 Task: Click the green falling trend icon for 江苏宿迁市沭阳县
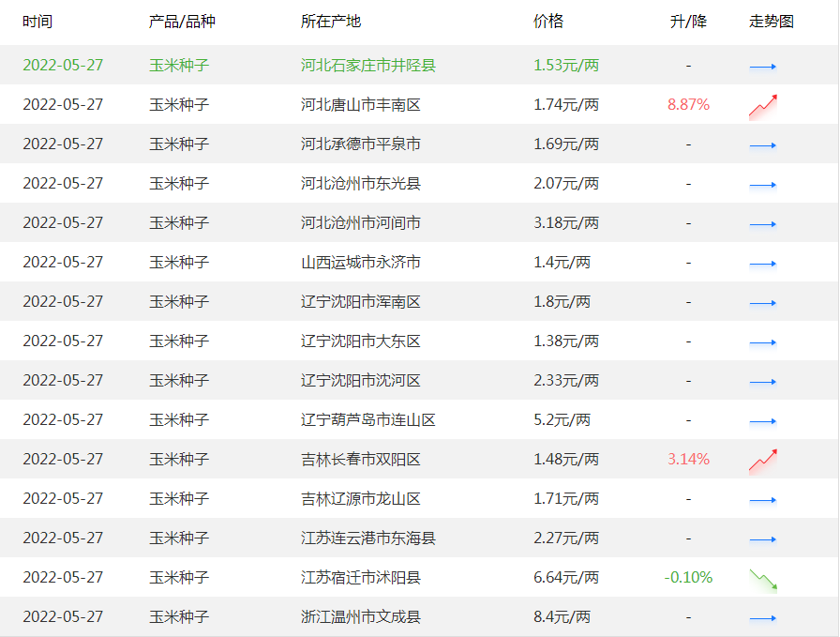(x=763, y=577)
